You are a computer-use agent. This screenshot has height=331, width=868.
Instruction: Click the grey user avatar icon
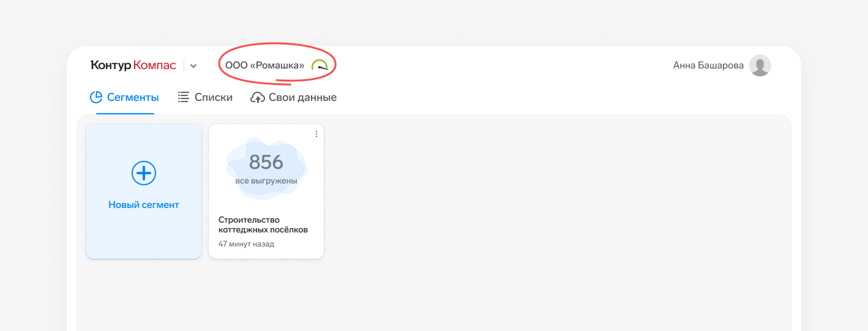point(760,65)
